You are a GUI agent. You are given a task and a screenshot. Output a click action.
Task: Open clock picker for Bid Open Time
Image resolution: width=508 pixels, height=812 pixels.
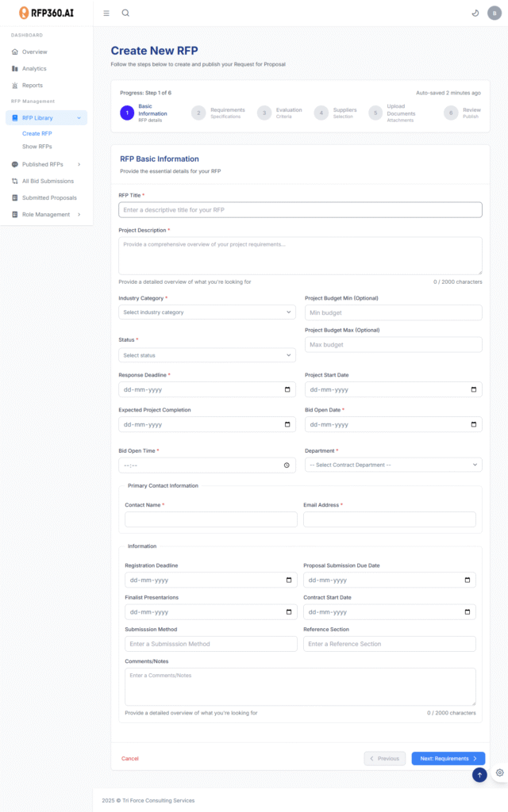(x=287, y=465)
